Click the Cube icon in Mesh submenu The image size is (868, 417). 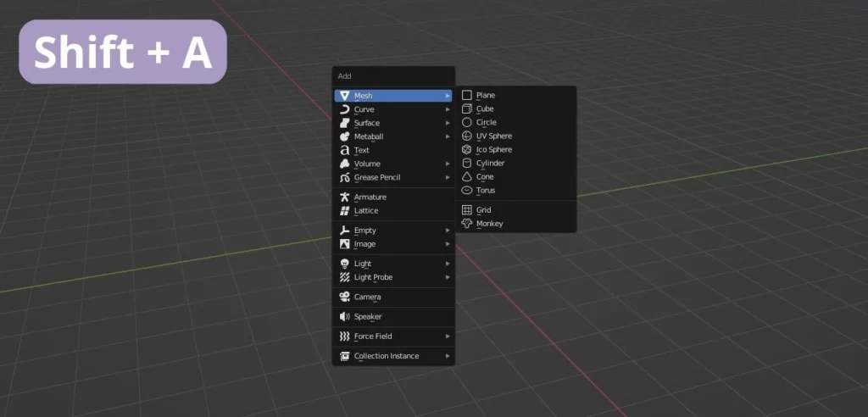click(x=467, y=109)
